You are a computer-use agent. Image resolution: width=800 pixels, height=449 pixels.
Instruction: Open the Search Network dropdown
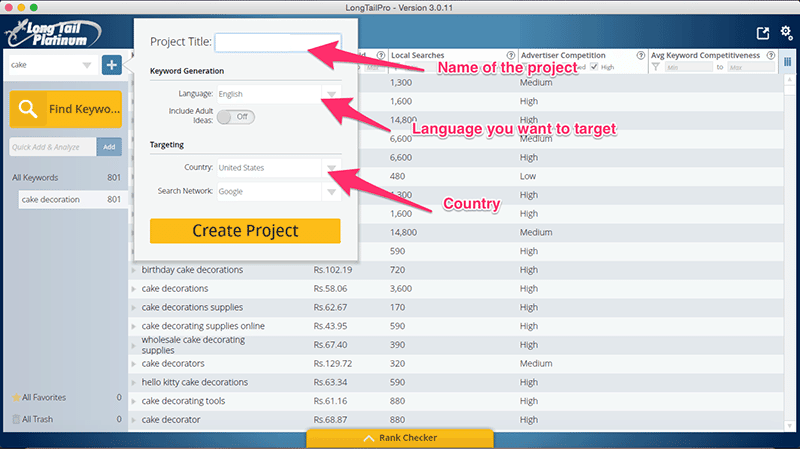point(331,191)
